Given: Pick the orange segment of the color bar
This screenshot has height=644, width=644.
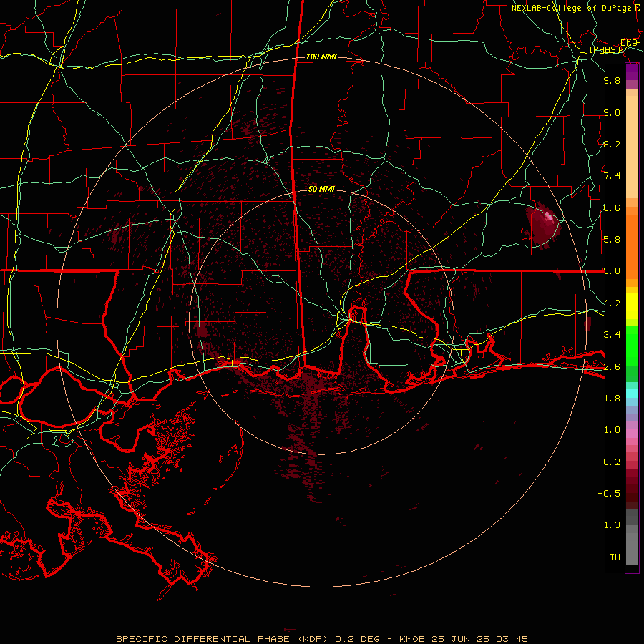Looking at the screenshot, I should point(632,246).
